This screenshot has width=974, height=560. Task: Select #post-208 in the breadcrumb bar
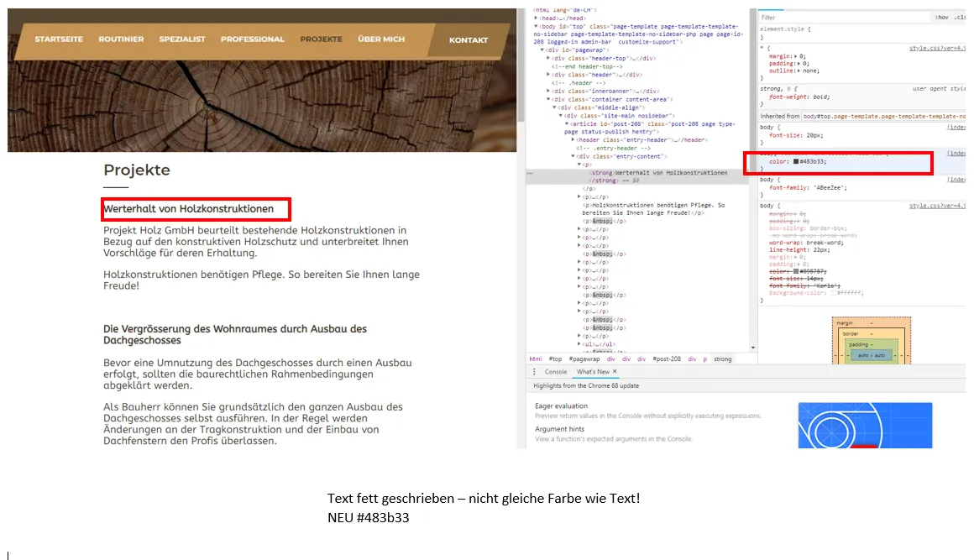(667, 359)
